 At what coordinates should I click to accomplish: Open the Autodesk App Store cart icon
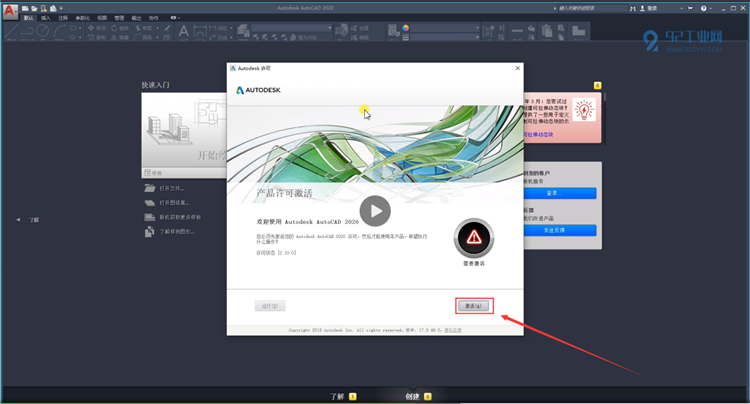point(690,9)
